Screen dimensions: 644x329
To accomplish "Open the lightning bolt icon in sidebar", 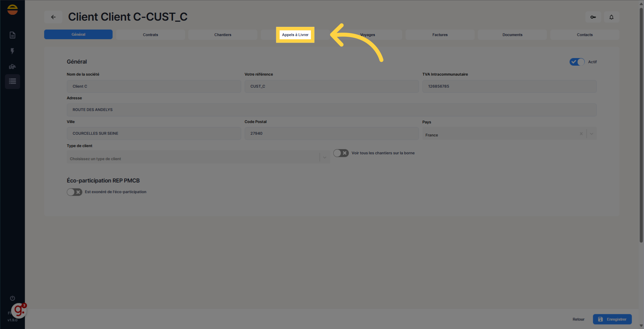I will [12, 51].
